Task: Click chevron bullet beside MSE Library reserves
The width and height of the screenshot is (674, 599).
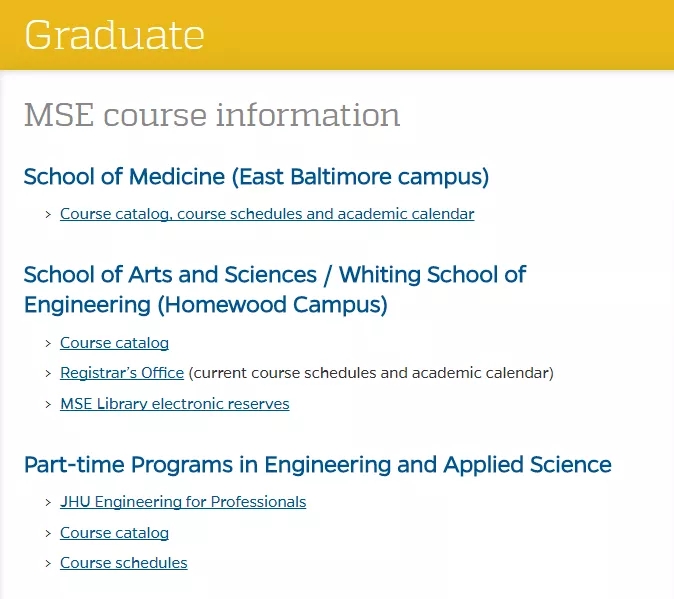Action: pyautogui.click(x=48, y=404)
